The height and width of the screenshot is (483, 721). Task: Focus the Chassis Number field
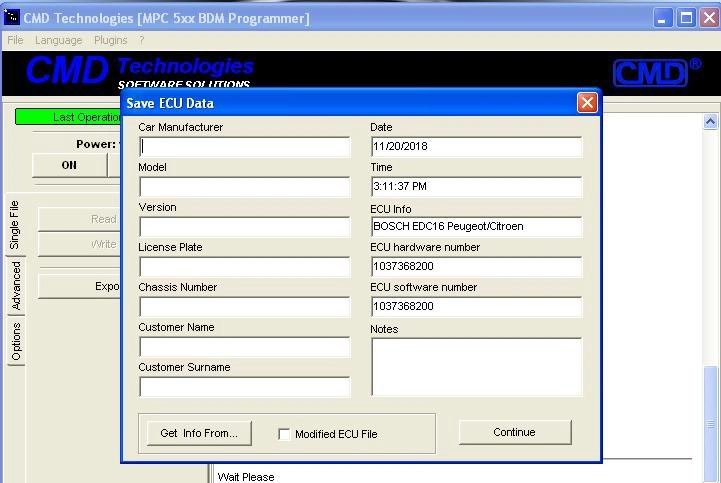pos(245,307)
